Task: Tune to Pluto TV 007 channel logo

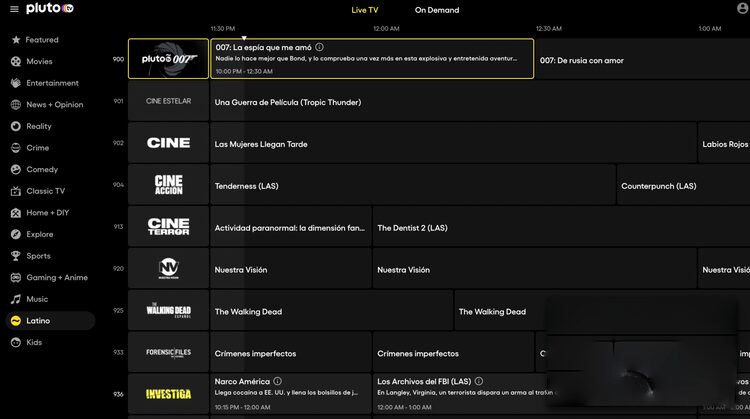Action: coord(168,59)
